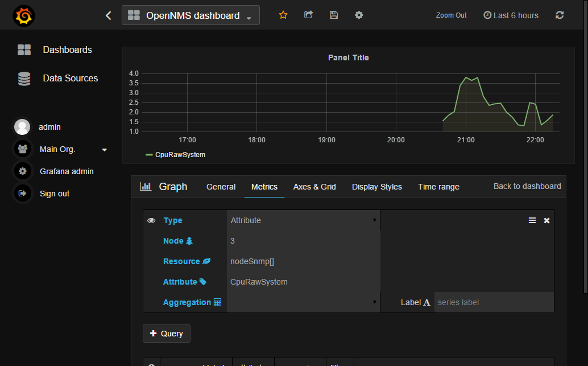This screenshot has width=588, height=366.
Task: Click the Node value field showing 3
Action: pos(303,241)
